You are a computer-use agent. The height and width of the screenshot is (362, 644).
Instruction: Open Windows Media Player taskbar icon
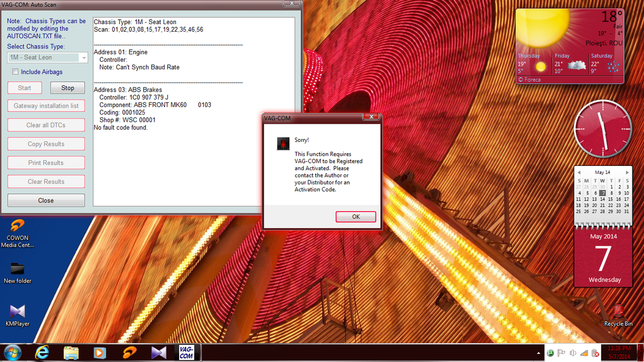[100, 353]
